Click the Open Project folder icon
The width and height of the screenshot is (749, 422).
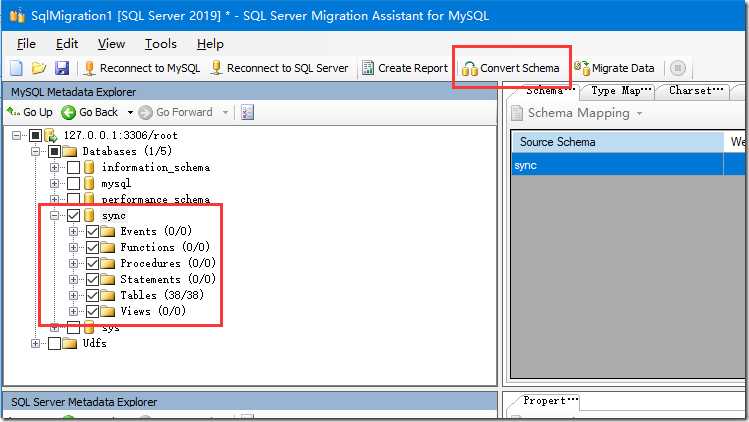pos(39,68)
